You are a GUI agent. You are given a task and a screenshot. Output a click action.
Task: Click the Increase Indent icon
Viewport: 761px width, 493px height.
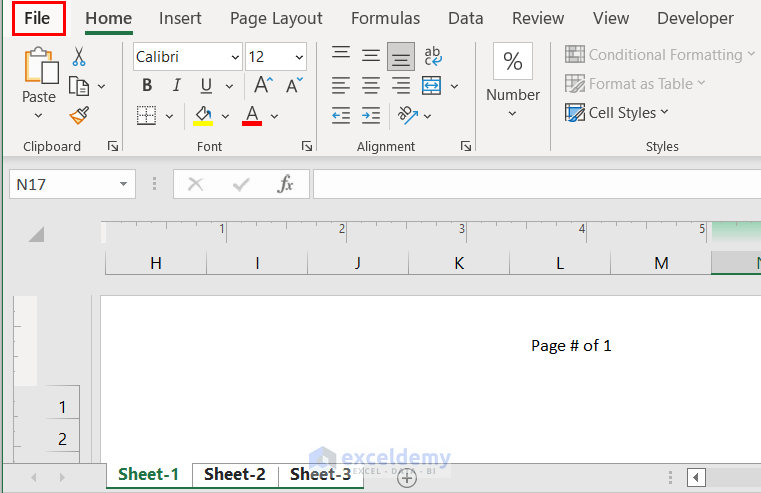tap(371, 116)
